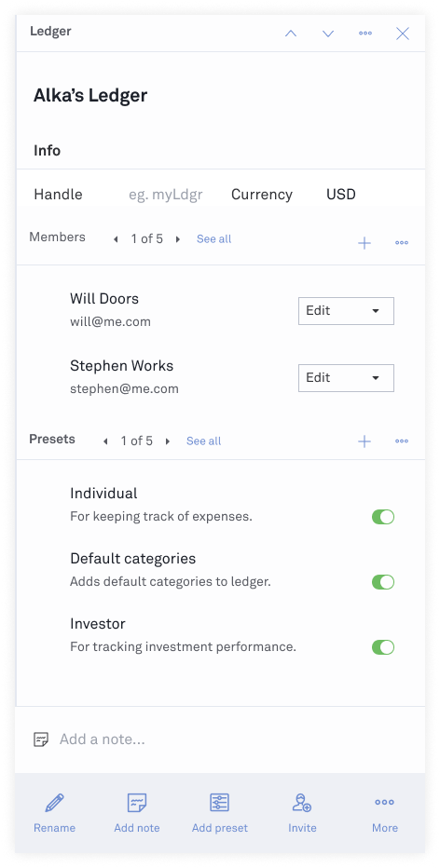Click the Invite person icon
Image resolution: width=440 pixels, height=868 pixels.
click(302, 803)
